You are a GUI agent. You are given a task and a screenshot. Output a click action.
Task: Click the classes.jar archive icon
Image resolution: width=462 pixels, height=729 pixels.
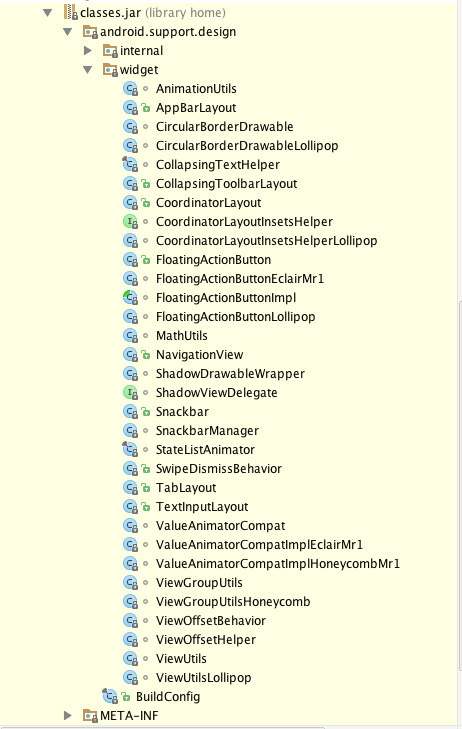pyautogui.click(x=71, y=13)
